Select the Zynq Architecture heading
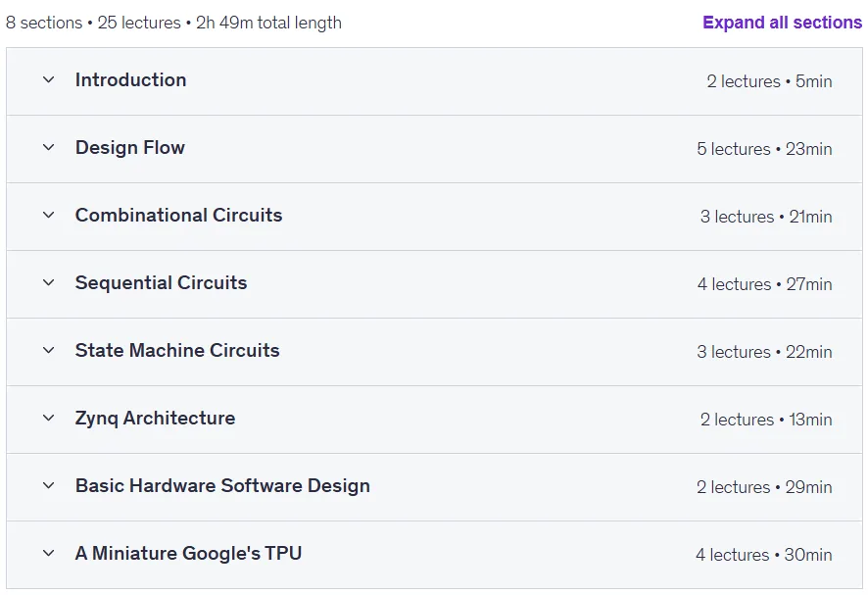Screen dimensions: 868x595 click(x=155, y=418)
